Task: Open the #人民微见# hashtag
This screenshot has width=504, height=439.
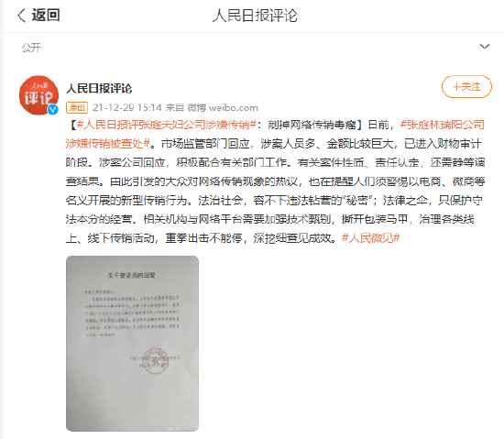Action: [x=370, y=238]
